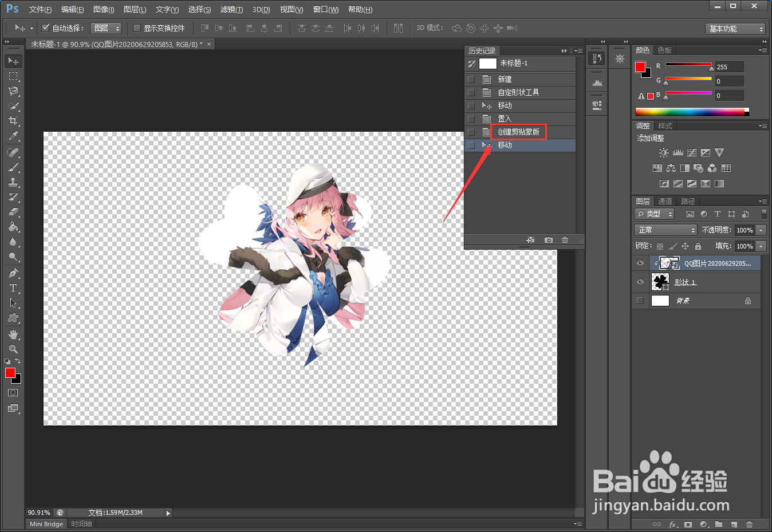Add Curves adjustment icon
This screenshot has width=772, height=532.
[692, 153]
